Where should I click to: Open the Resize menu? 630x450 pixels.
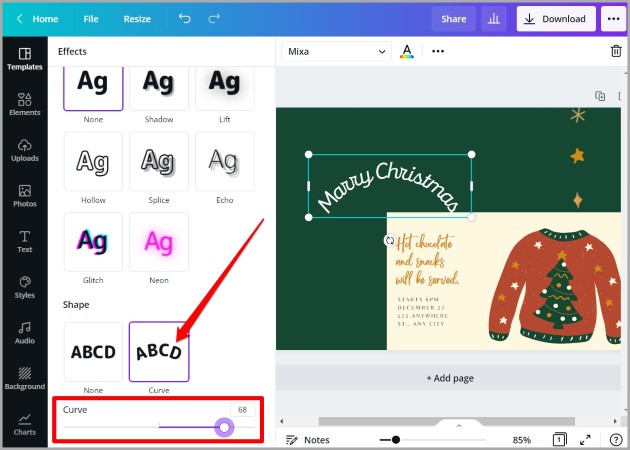pyautogui.click(x=137, y=19)
